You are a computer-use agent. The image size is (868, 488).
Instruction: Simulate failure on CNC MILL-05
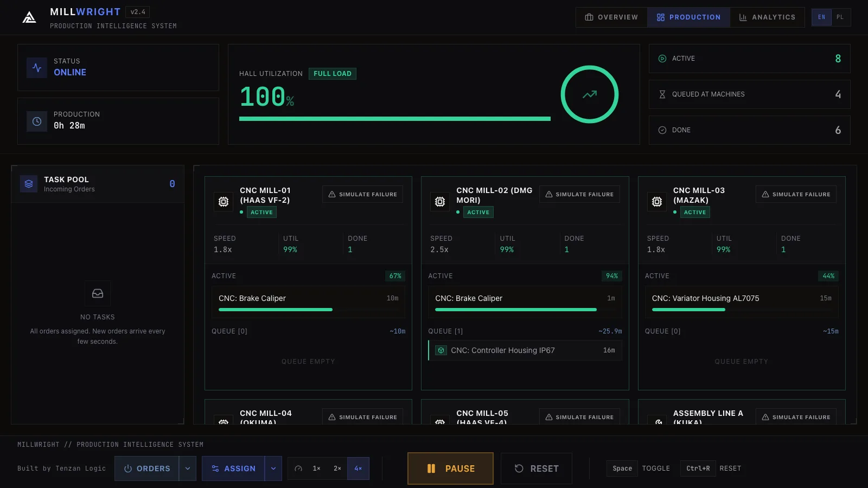[x=579, y=416]
